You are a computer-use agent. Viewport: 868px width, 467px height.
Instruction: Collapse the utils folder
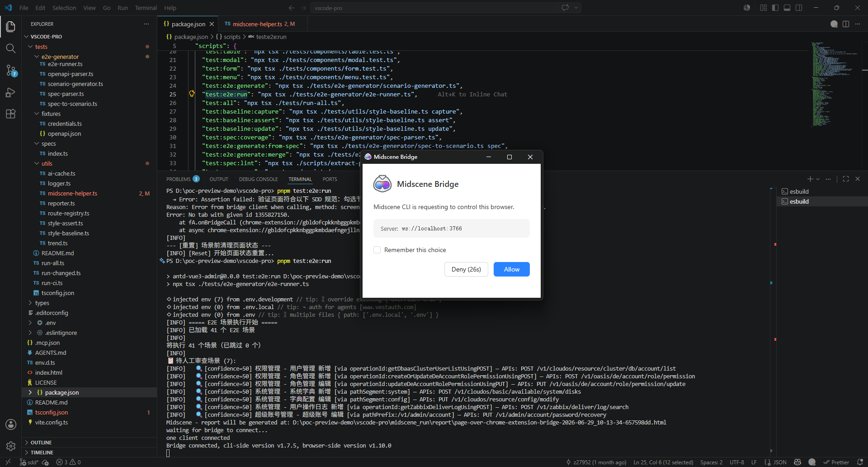37,163
